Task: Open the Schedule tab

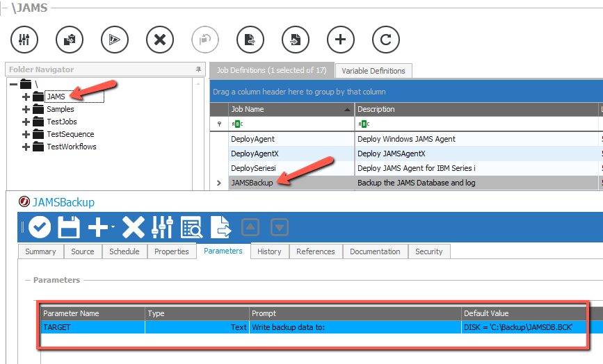Action: click(x=124, y=251)
